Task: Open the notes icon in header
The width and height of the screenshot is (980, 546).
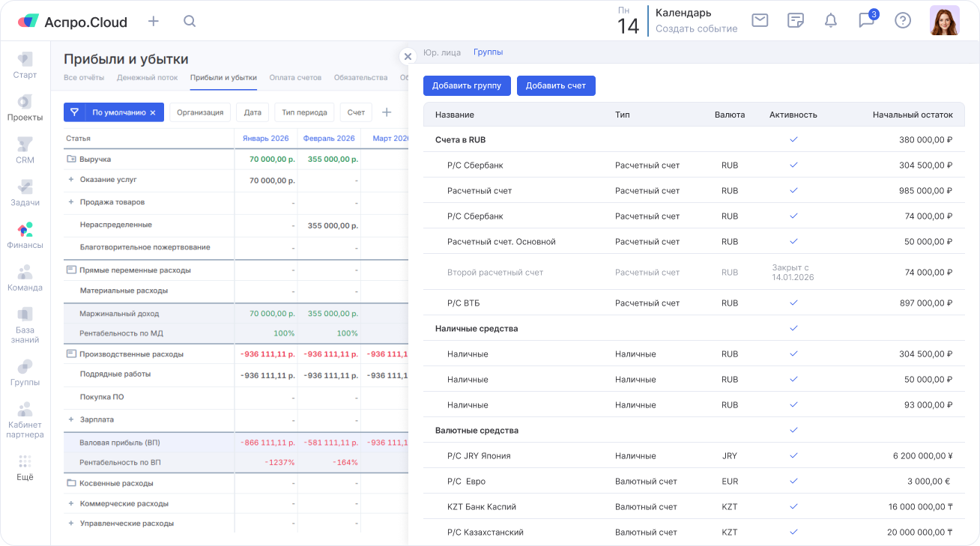Action: (796, 20)
